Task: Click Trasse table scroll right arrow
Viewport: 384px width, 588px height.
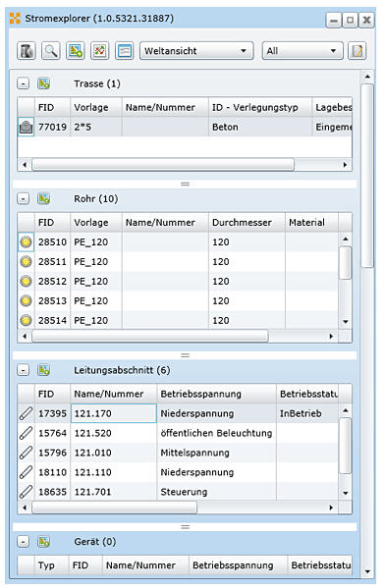Action: [345, 165]
